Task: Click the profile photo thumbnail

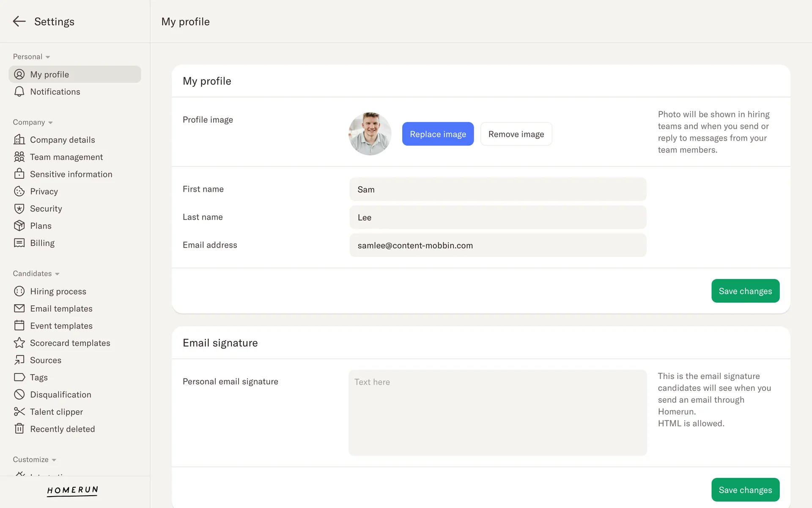Action: click(370, 134)
